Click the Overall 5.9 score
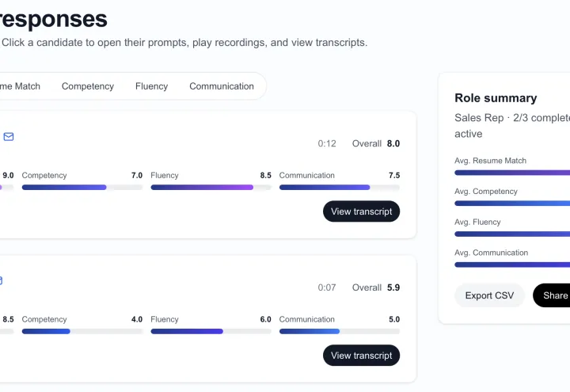 coord(376,287)
